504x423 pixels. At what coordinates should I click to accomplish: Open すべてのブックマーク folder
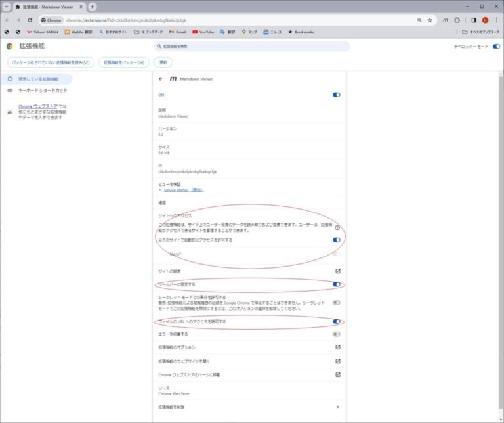tap(480, 32)
